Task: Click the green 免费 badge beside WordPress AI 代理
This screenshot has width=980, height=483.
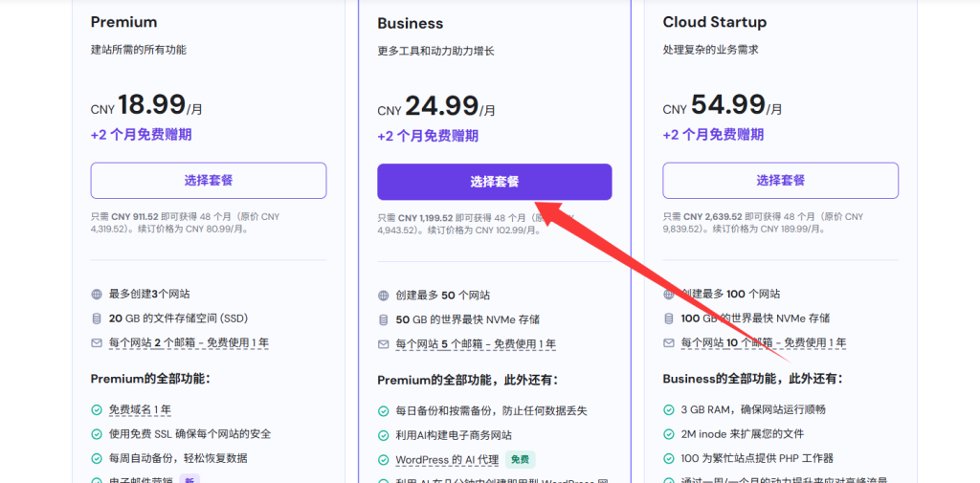Action: click(520, 460)
